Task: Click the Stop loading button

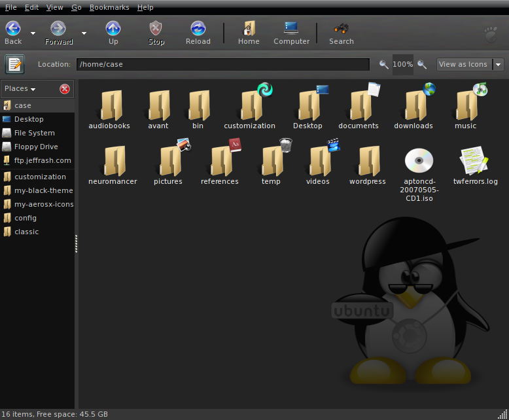Action: click(156, 33)
